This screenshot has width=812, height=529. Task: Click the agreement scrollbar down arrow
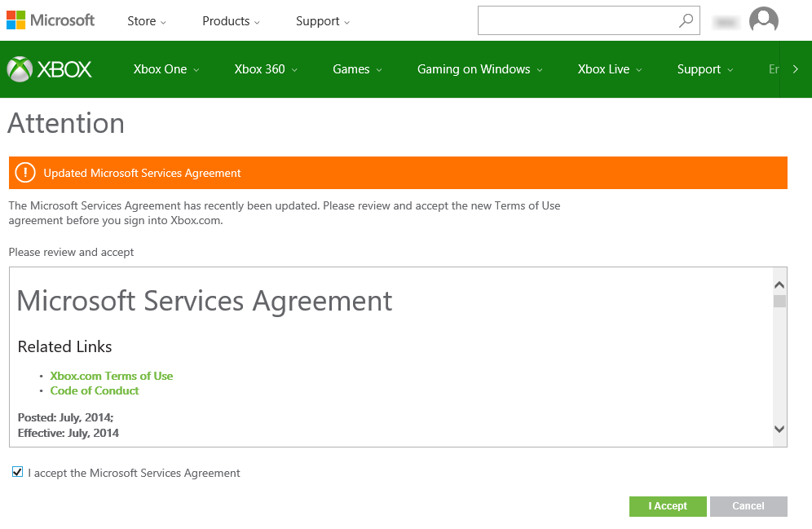(779, 429)
